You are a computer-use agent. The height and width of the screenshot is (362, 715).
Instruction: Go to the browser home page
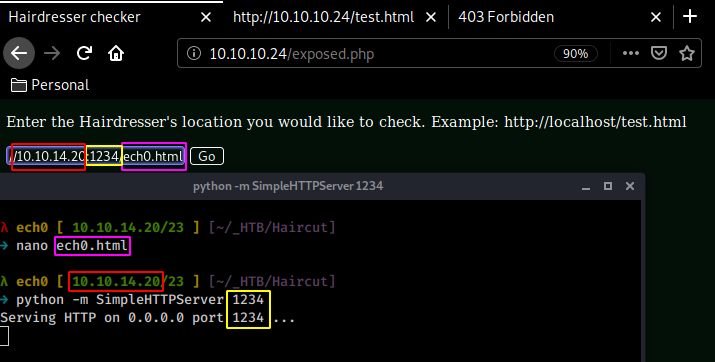coord(116,53)
